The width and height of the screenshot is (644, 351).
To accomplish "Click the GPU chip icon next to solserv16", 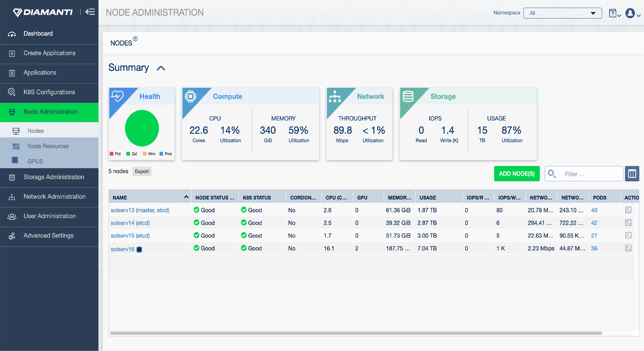I will click(139, 249).
